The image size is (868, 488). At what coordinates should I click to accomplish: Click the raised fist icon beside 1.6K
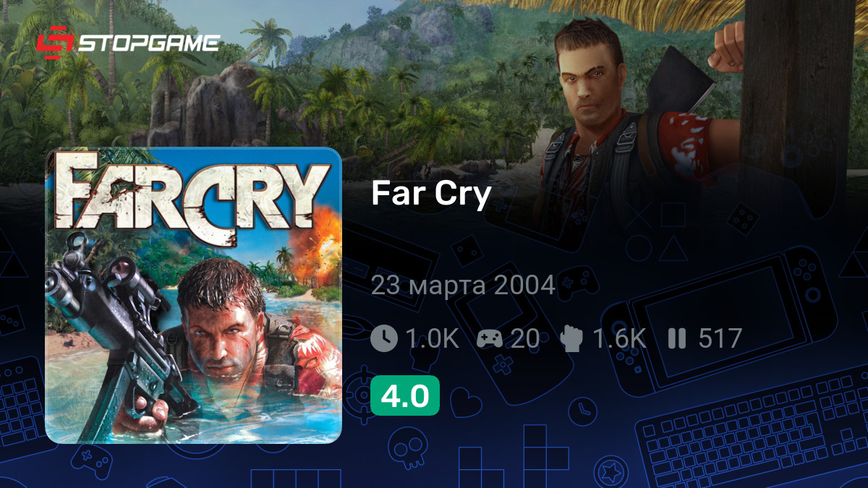click(572, 338)
